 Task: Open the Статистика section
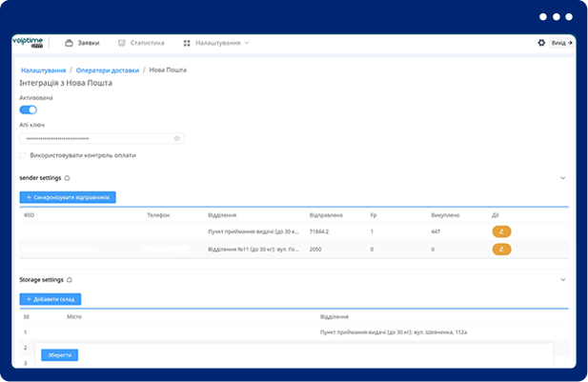(x=141, y=43)
